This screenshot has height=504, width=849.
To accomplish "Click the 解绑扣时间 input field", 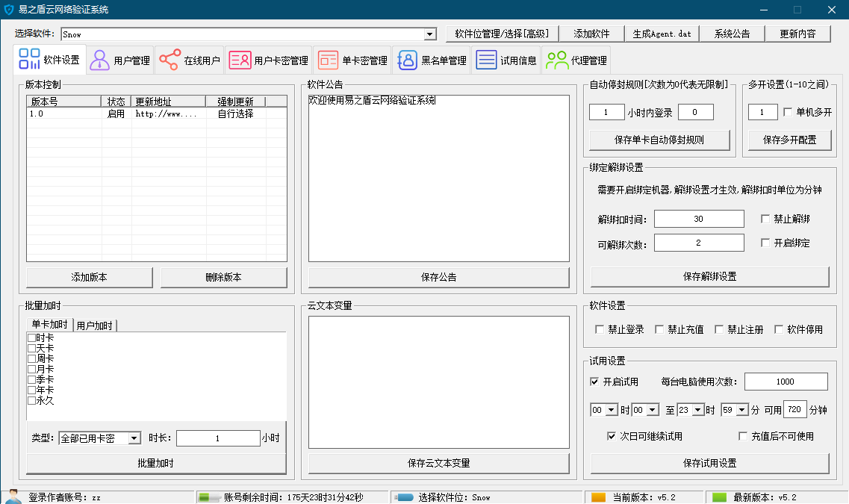I will tap(699, 219).
